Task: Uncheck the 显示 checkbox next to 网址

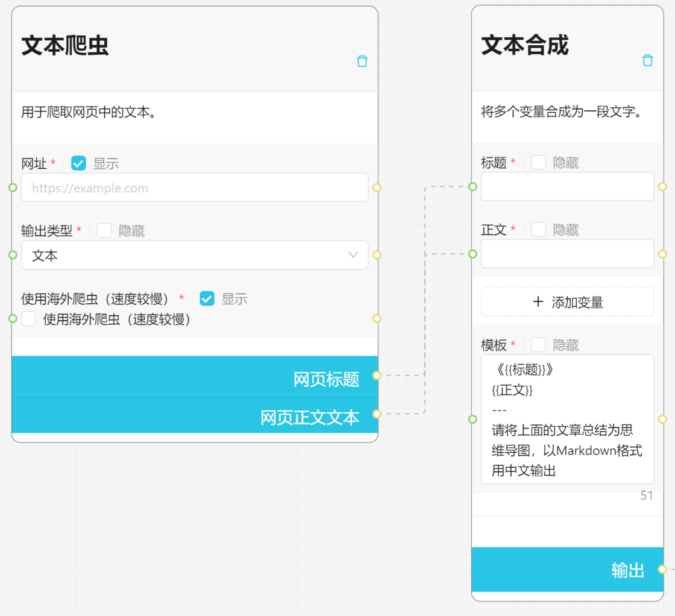Action: click(78, 163)
